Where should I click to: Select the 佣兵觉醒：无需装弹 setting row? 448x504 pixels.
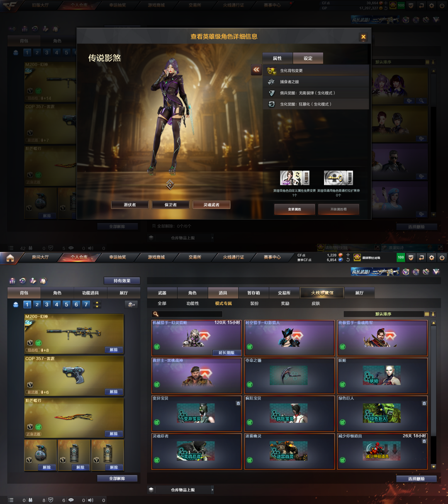316,93
